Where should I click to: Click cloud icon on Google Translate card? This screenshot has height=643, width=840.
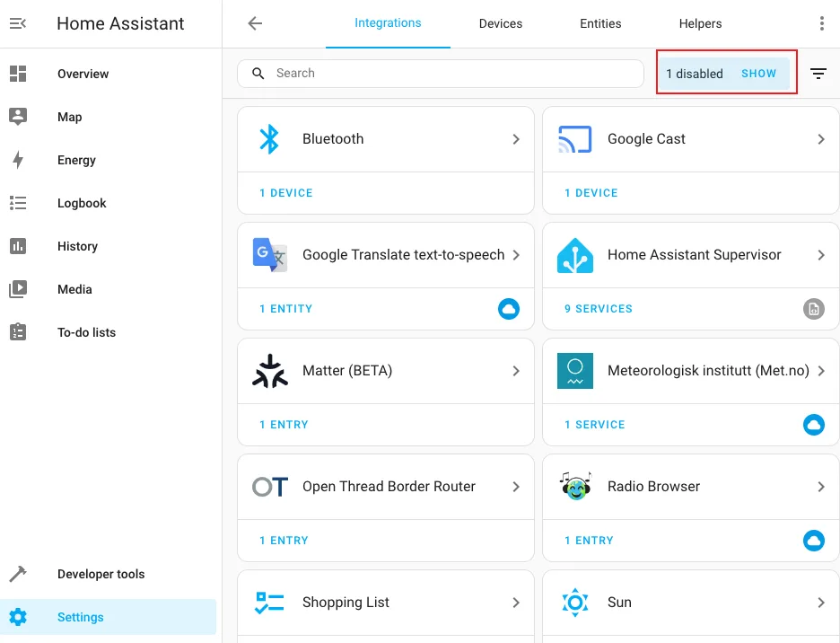coord(508,309)
